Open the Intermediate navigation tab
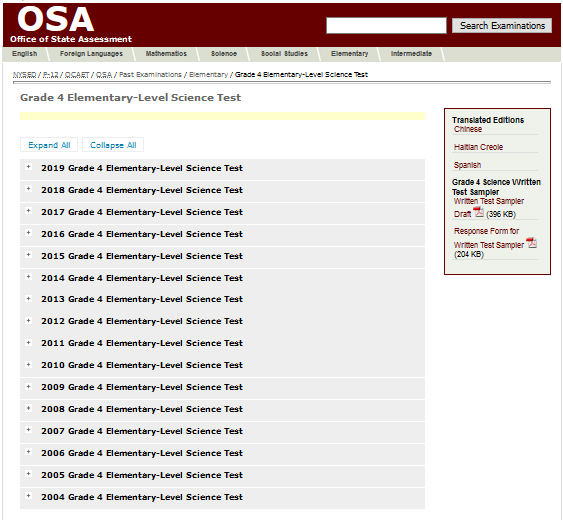This screenshot has height=520, width=563. 411,54
